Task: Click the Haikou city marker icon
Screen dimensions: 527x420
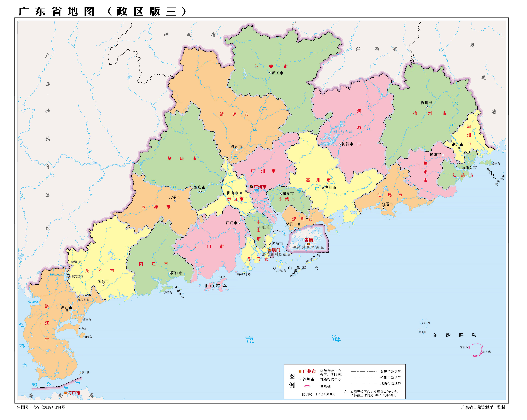Action: (65, 393)
